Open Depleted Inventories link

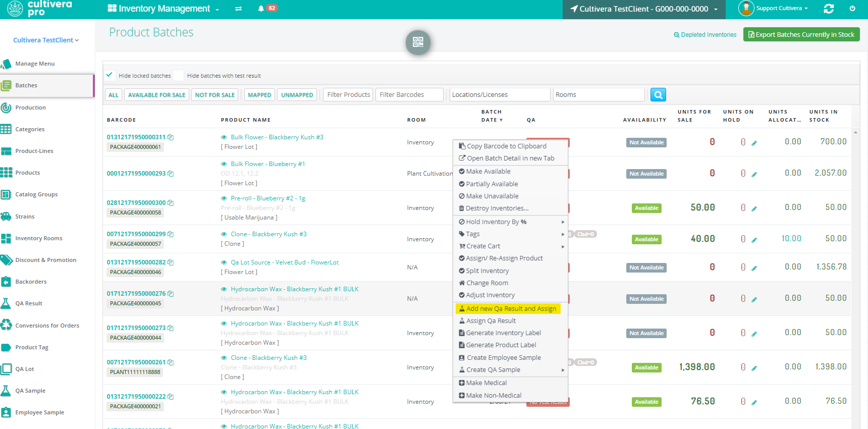click(x=705, y=35)
